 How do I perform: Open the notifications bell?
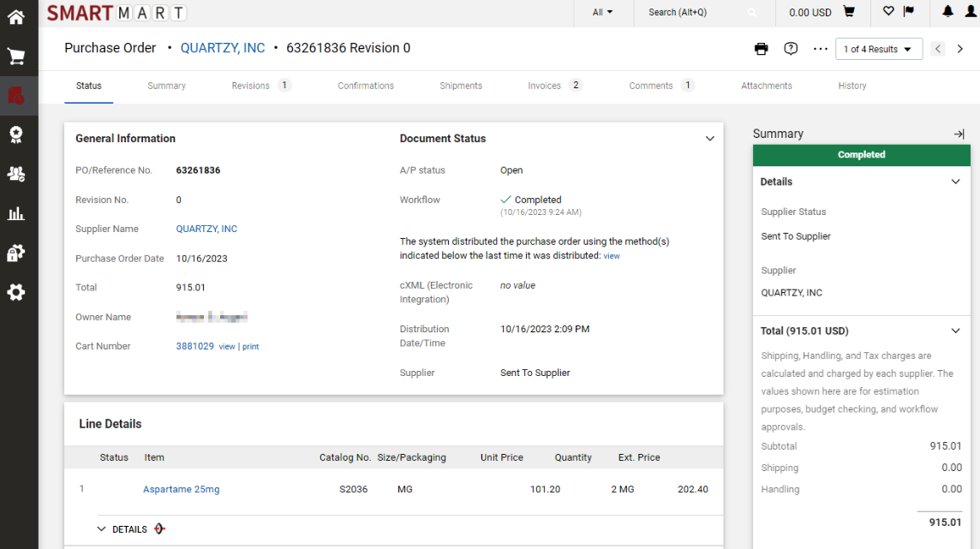tap(947, 11)
